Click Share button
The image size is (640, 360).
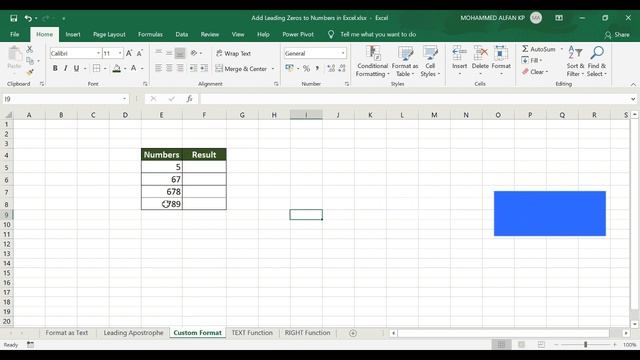(x=617, y=35)
